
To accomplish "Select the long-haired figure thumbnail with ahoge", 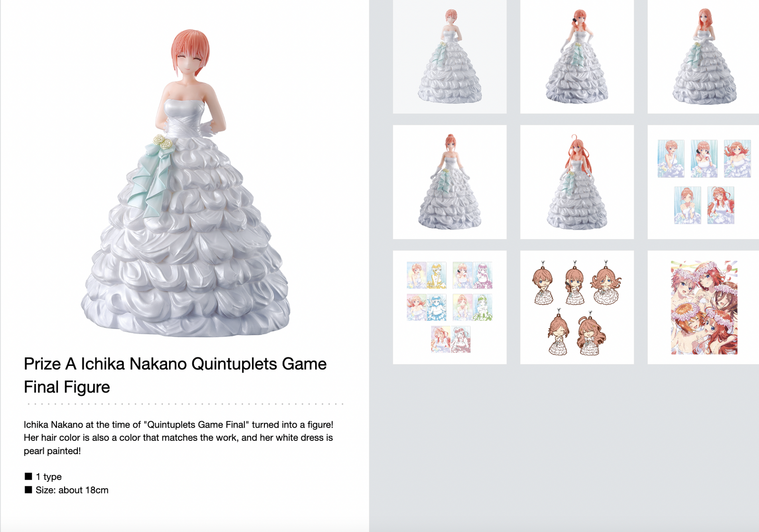I will point(577,182).
